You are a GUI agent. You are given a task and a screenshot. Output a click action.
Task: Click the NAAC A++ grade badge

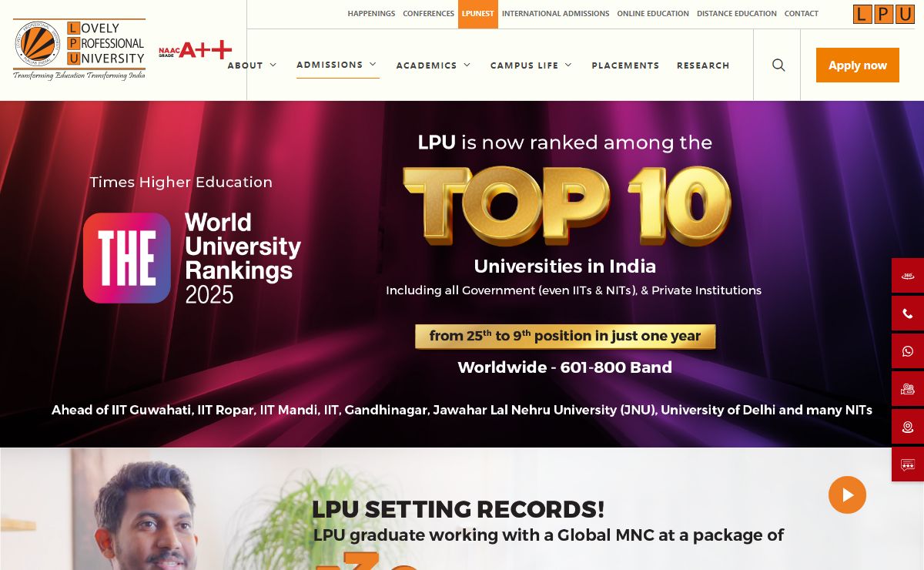tap(196, 50)
